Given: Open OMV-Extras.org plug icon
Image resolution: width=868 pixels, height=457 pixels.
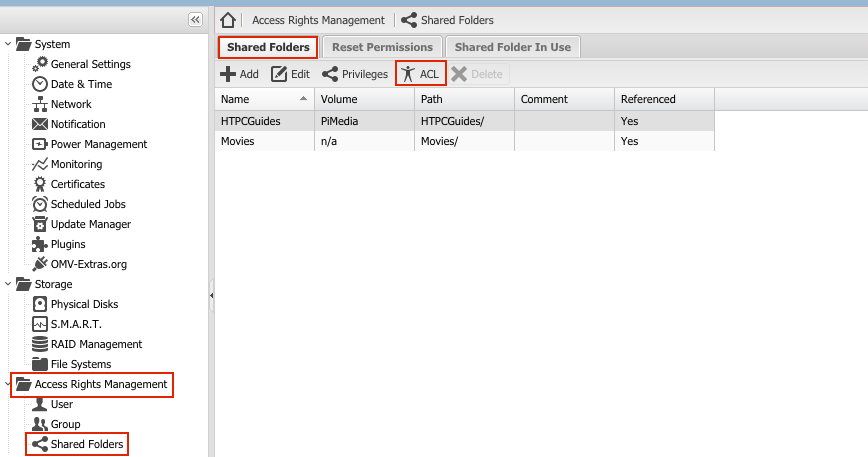Looking at the screenshot, I should click(40, 264).
